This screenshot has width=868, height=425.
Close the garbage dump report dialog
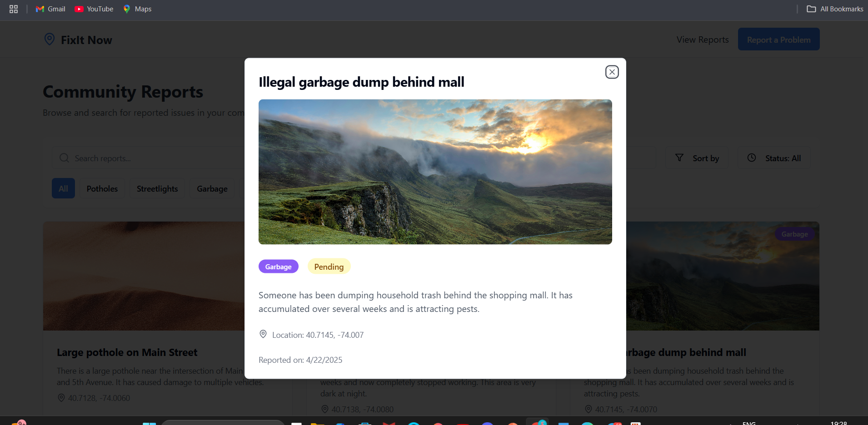point(612,72)
